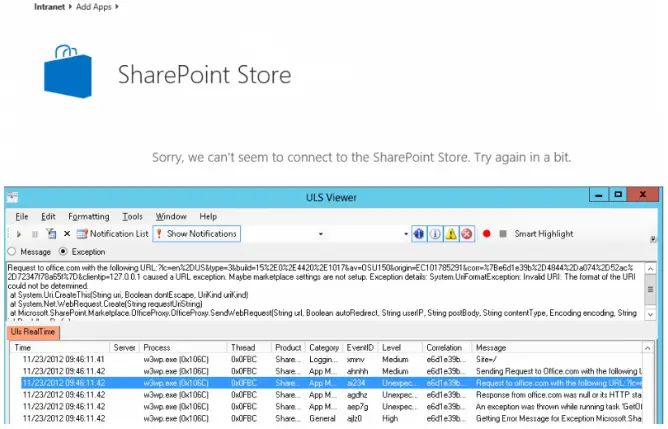Click the filter icon left of the X

(x=52, y=233)
